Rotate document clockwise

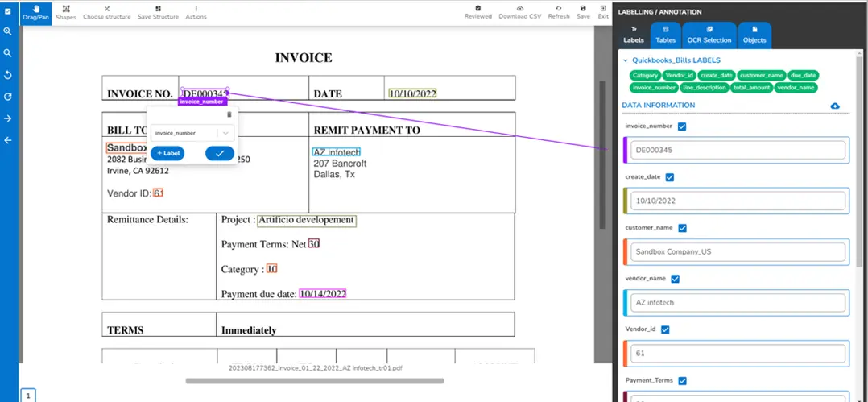8,97
